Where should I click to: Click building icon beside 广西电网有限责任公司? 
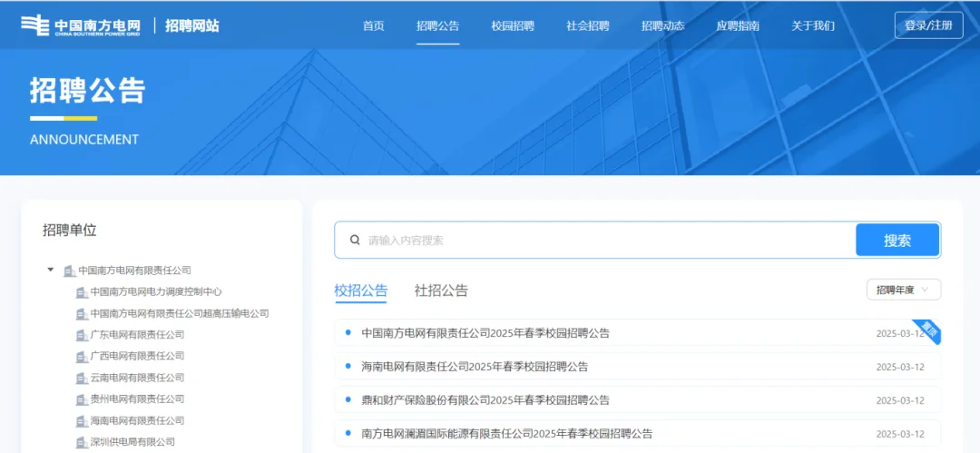[x=82, y=357]
